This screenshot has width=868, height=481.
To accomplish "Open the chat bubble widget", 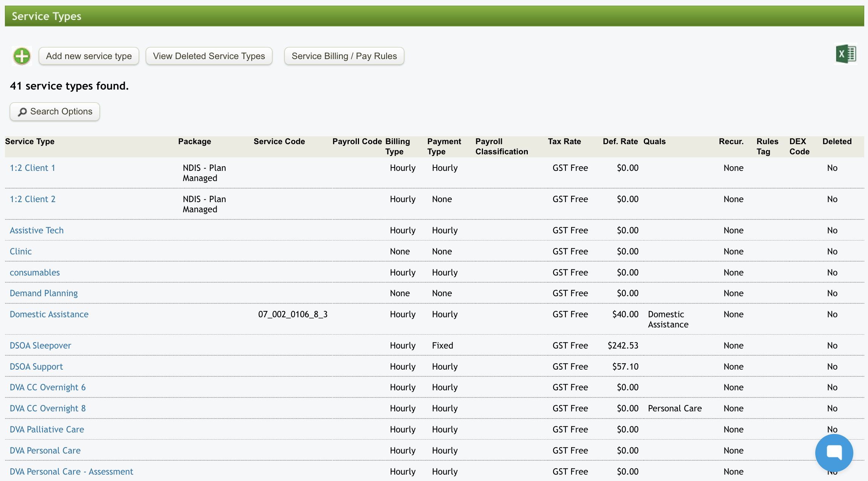I will (x=834, y=452).
